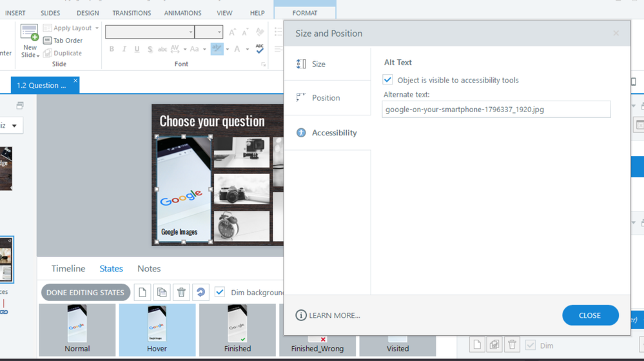Toggle Dim background checkbox in States panel
644x361 pixels.
[x=220, y=292]
